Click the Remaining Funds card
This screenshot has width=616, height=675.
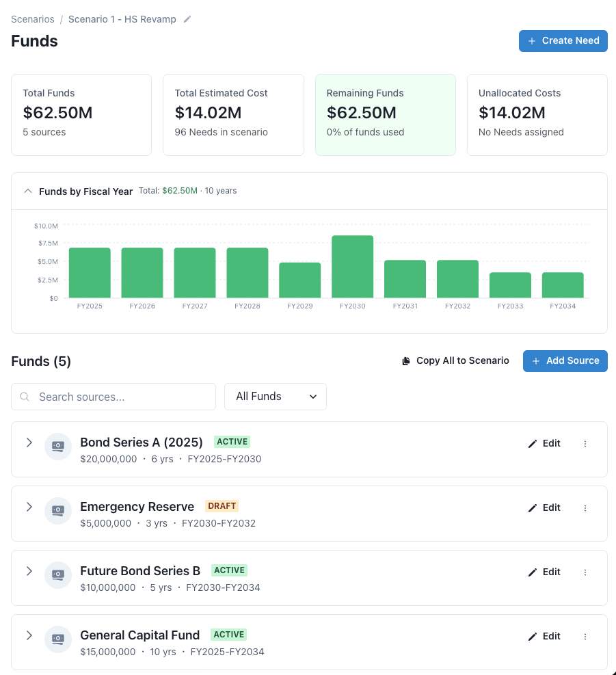386,115
